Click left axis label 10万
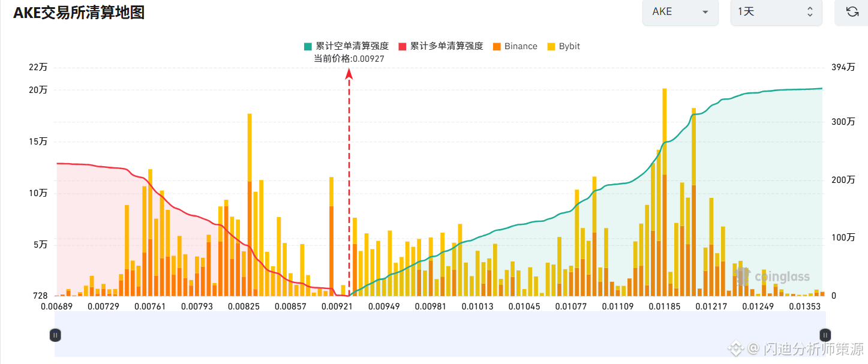 tap(38, 194)
